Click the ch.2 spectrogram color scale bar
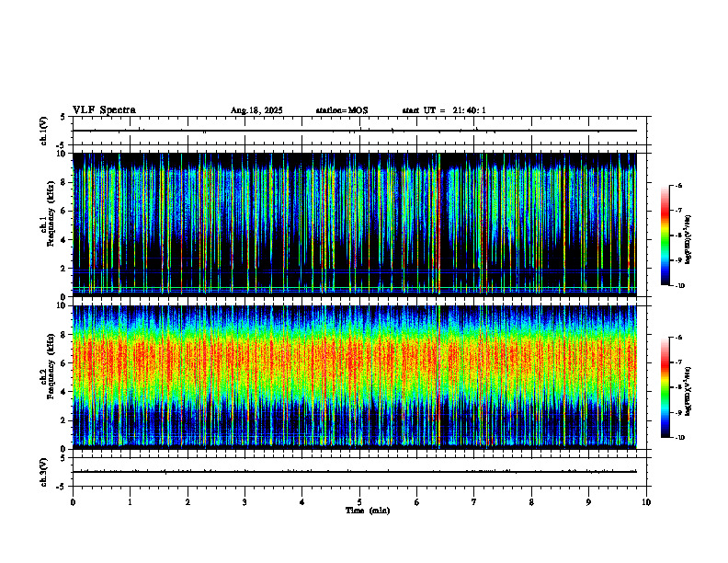Viewport: 728px width, 563px height. click(665, 387)
